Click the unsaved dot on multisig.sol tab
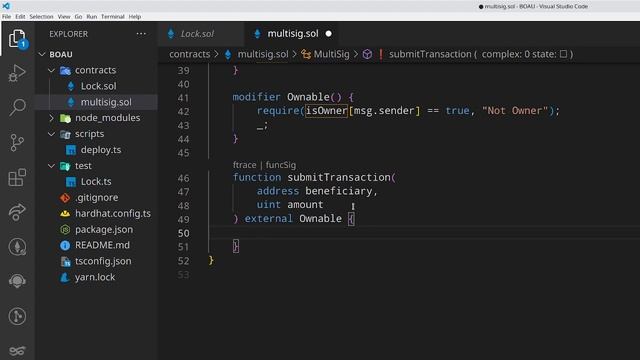The height and width of the screenshot is (360, 640). 329,34
